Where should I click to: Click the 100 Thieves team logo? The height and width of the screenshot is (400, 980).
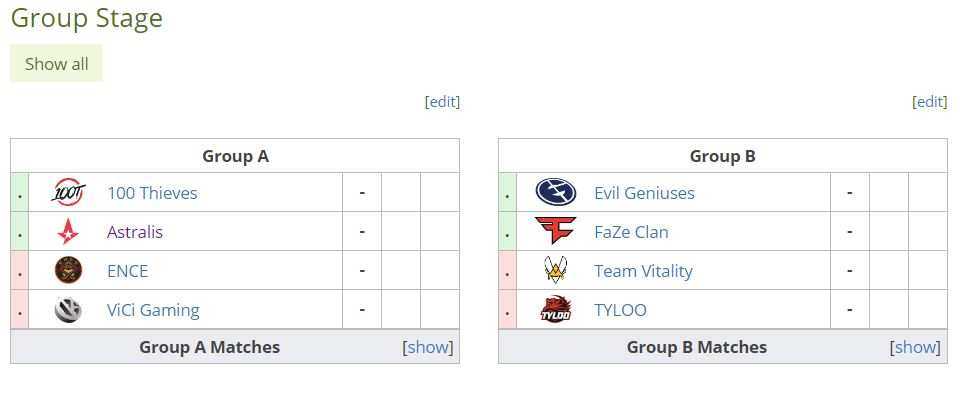69,193
